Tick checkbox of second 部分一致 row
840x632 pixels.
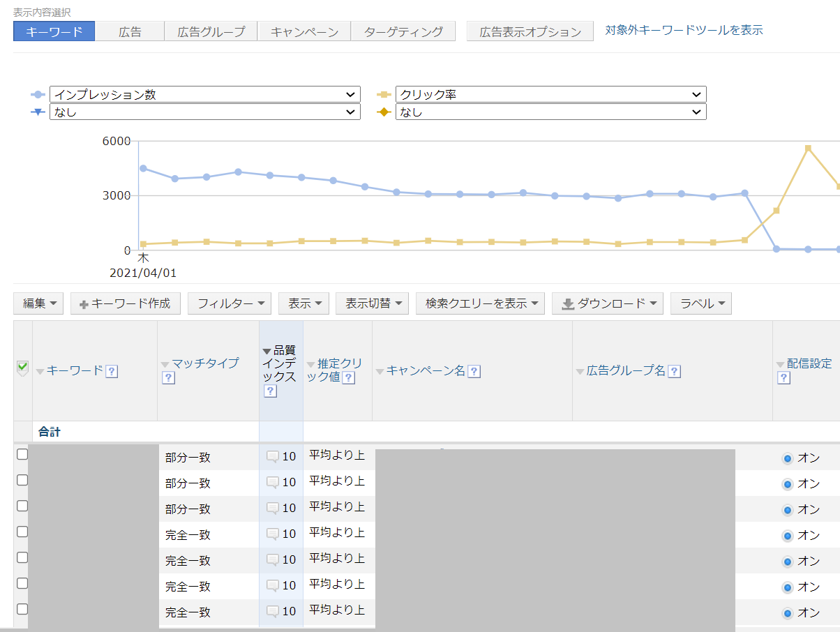(x=22, y=480)
